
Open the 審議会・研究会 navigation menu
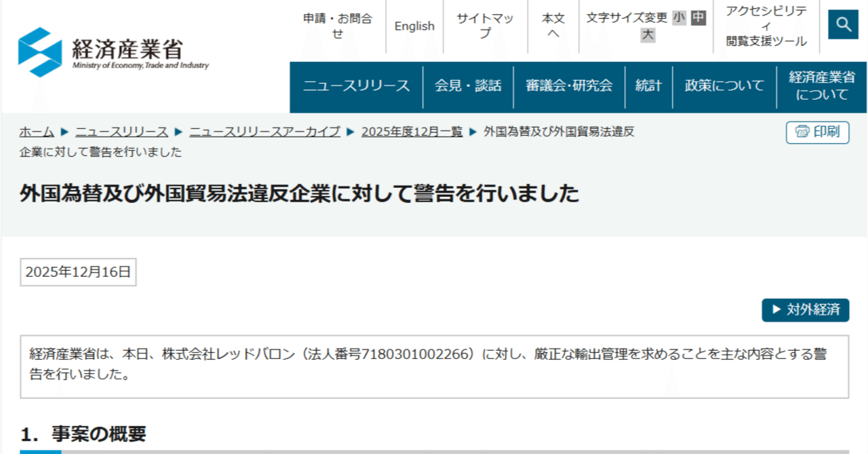[x=568, y=86]
